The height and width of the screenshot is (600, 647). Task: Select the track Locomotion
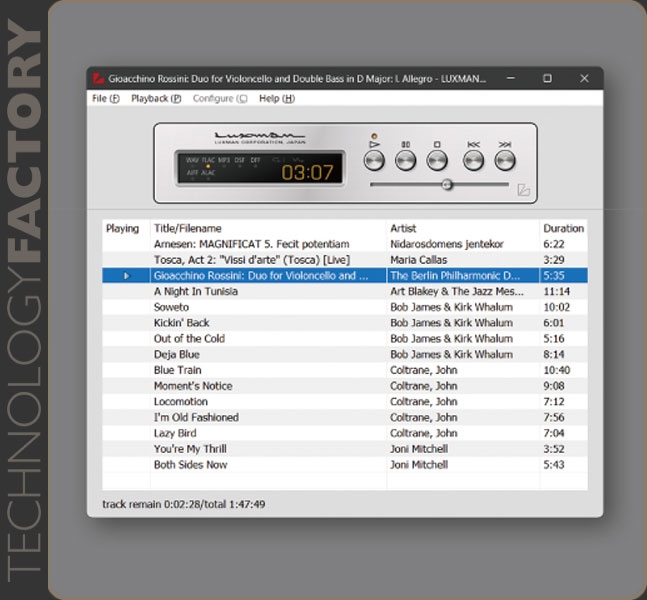coord(345,402)
